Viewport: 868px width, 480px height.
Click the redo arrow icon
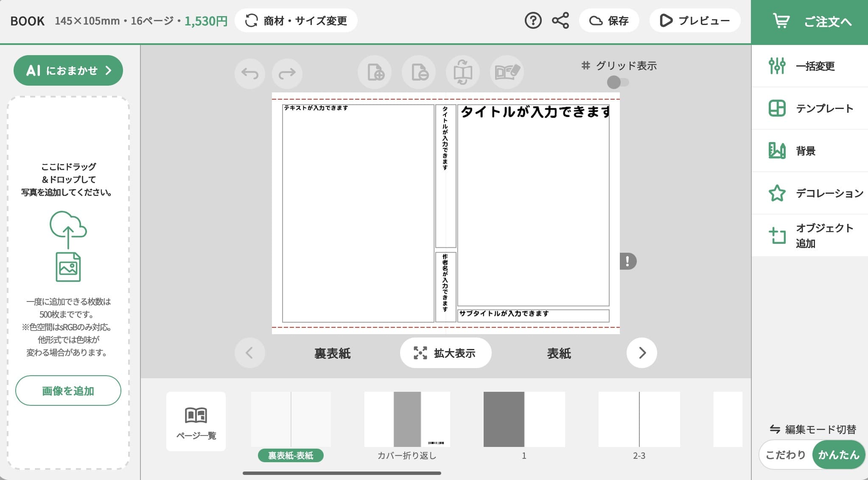[287, 73]
